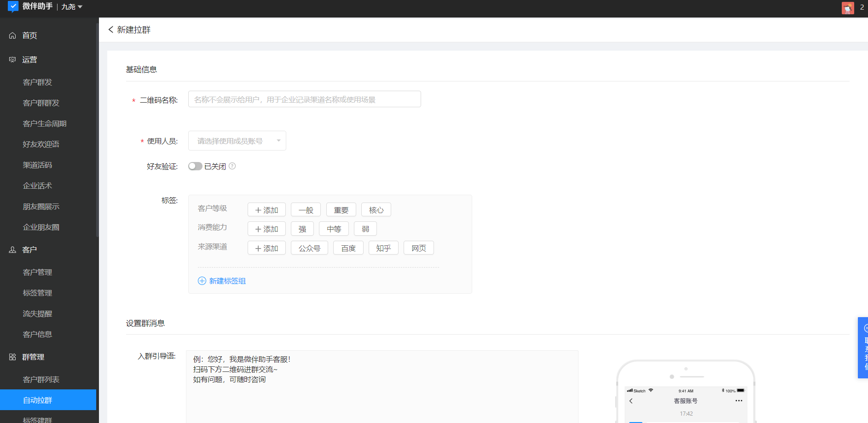Image resolution: width=868 pixels, height=423 pixels.
Task: Click the user avatar at top right
Action: [x=848, y=7]
